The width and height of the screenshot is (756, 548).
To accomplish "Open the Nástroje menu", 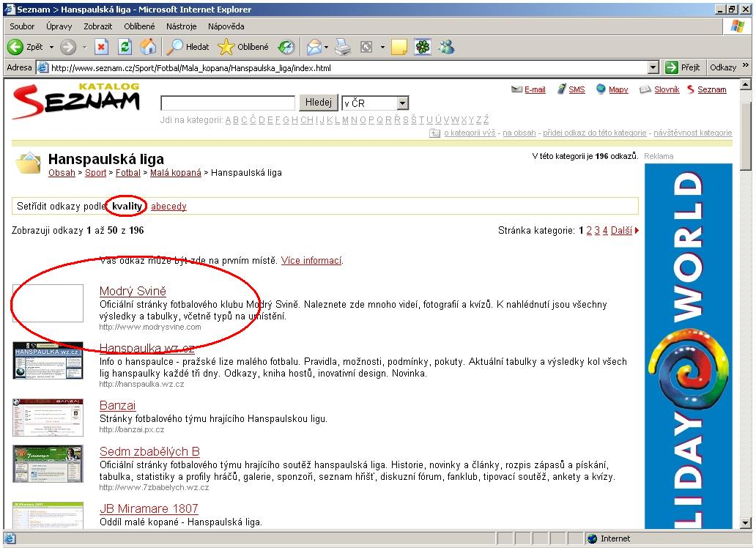I will (x=181, y=26).
